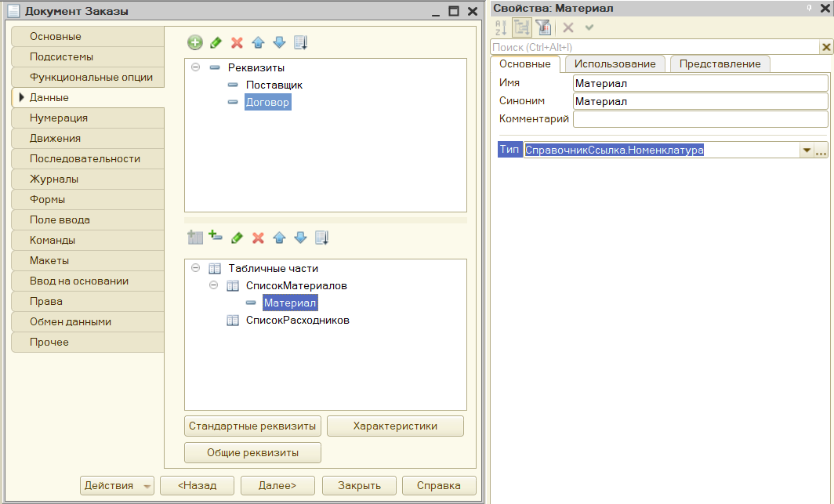Click the Синоним input field

(701, 102)
